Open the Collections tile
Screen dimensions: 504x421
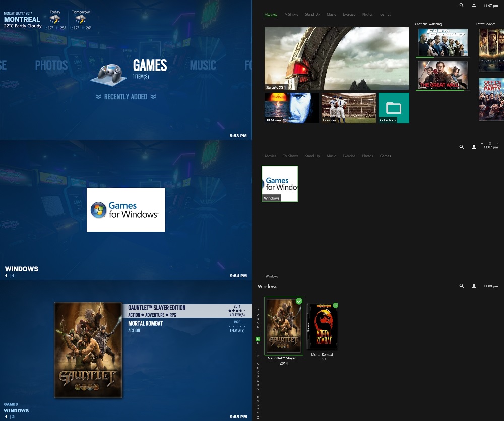394,108
